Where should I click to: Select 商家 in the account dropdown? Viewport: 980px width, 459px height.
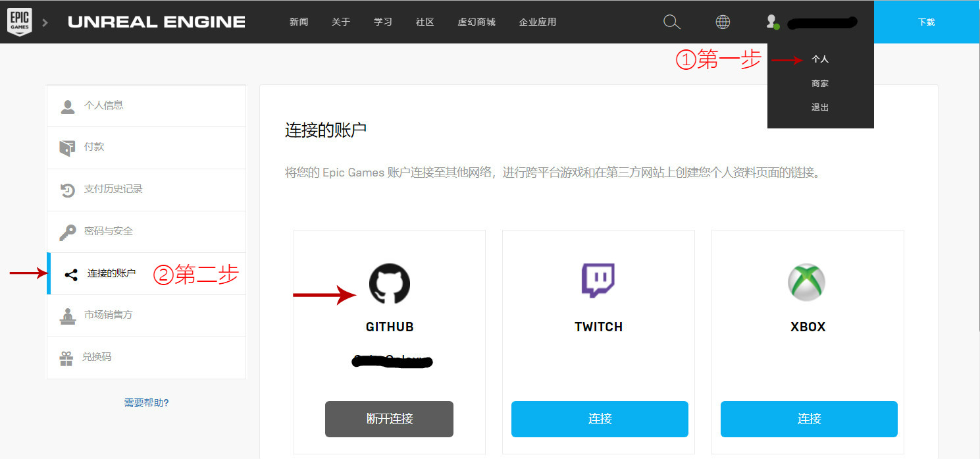(820, 83)
